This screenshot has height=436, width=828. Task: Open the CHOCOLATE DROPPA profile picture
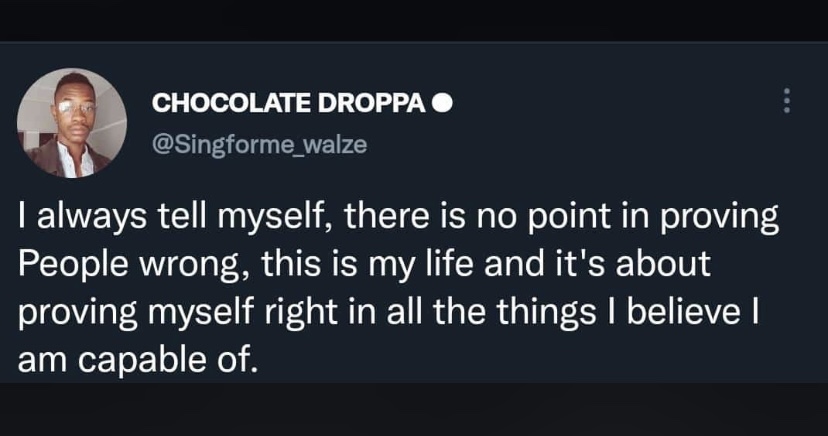pos(72,123)
